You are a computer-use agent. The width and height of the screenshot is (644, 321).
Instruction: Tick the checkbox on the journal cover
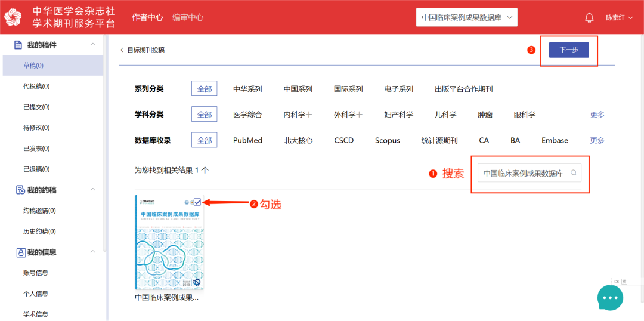[x=197, y=202]
